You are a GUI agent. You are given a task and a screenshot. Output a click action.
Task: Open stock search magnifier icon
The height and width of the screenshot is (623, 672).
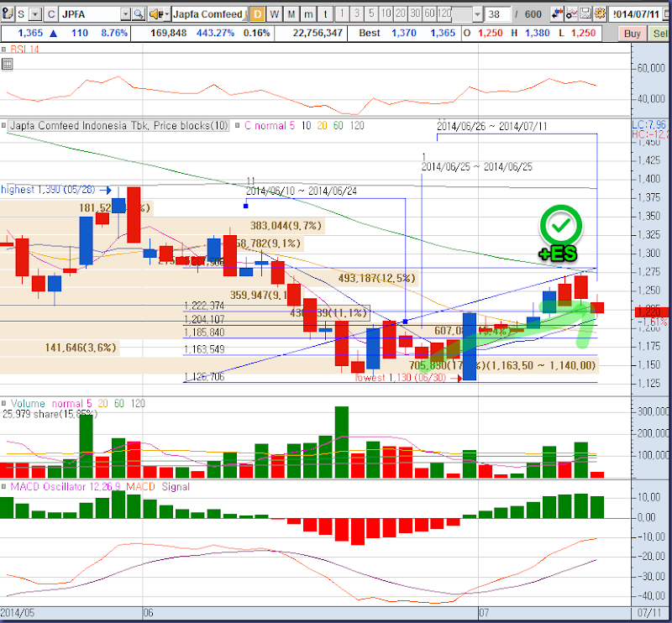click(x=138, y=14)
